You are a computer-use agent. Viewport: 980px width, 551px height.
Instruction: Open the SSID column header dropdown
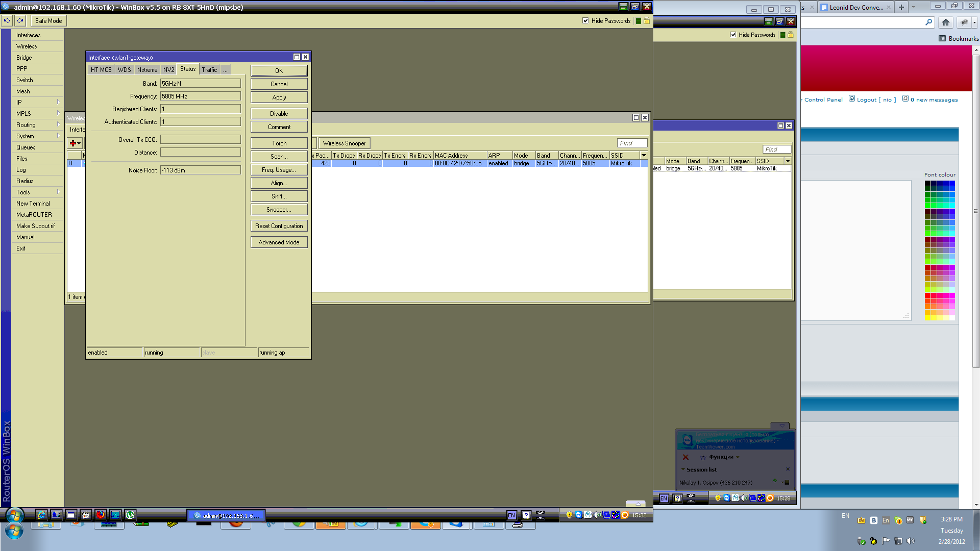click(644, 155)
